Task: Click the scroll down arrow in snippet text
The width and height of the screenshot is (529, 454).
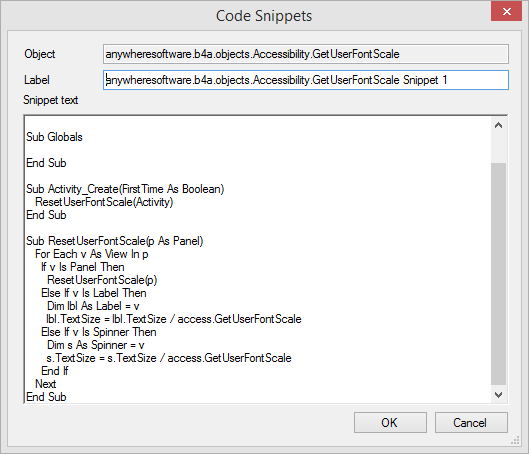Action: [x=498, y=394]
